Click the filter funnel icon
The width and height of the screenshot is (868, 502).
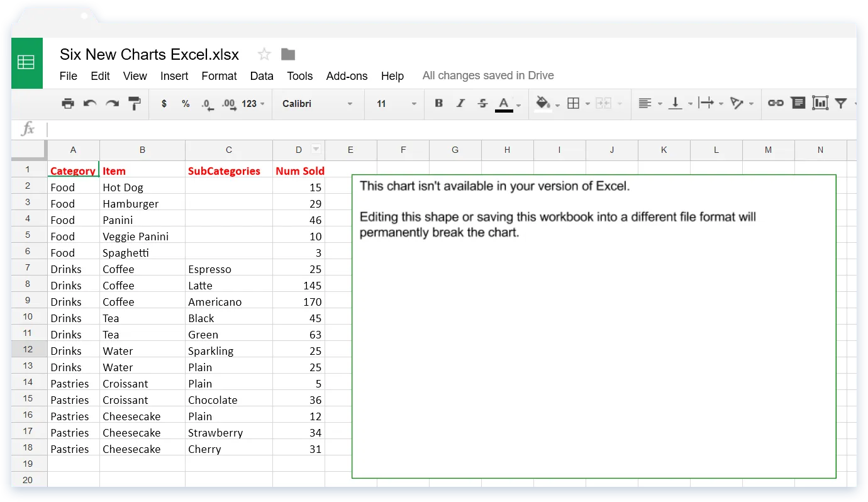[x=841, y=103]
